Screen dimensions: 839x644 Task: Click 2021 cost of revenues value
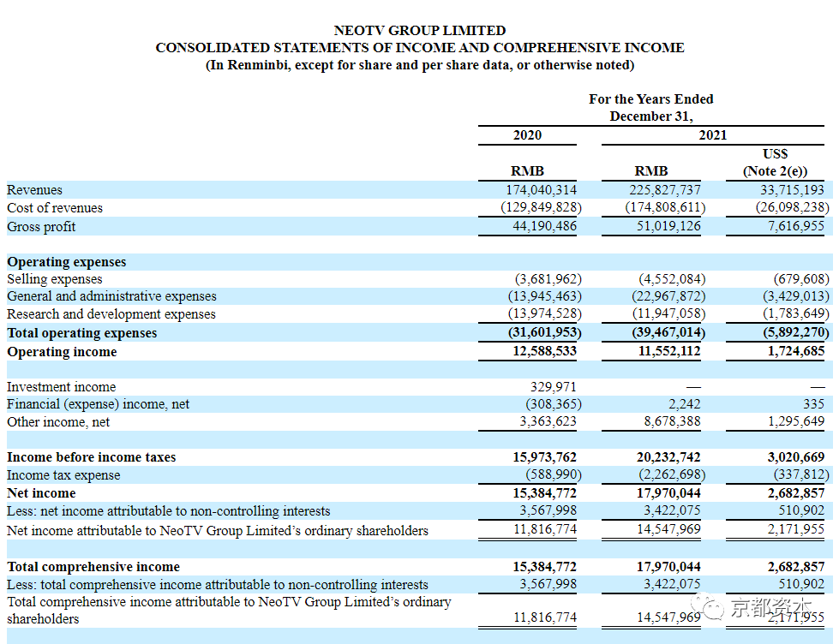click(665, 207)
